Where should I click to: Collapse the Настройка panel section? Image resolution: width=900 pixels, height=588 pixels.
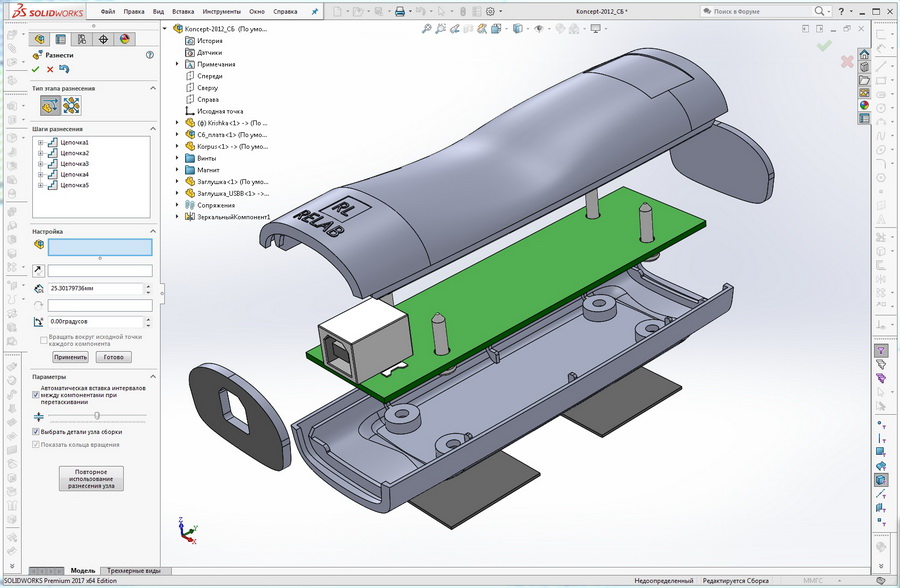[x=152, y=230]
